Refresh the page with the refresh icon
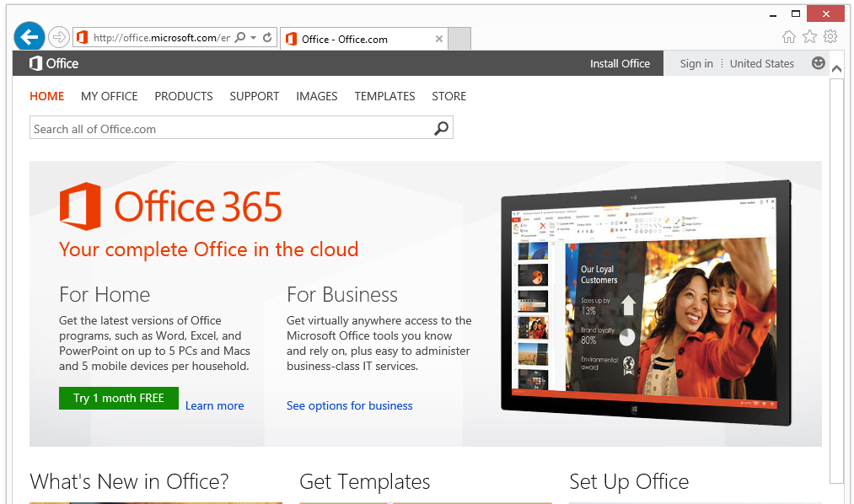Image resolution: width=854 pixels, height=504 pixels. [x=266, y=38]
